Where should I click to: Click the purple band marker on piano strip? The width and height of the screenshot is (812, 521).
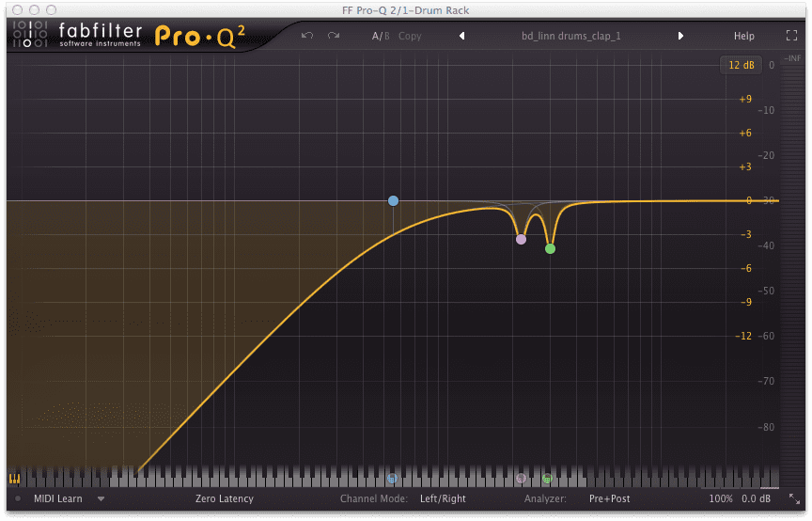[x=521, y=479]
